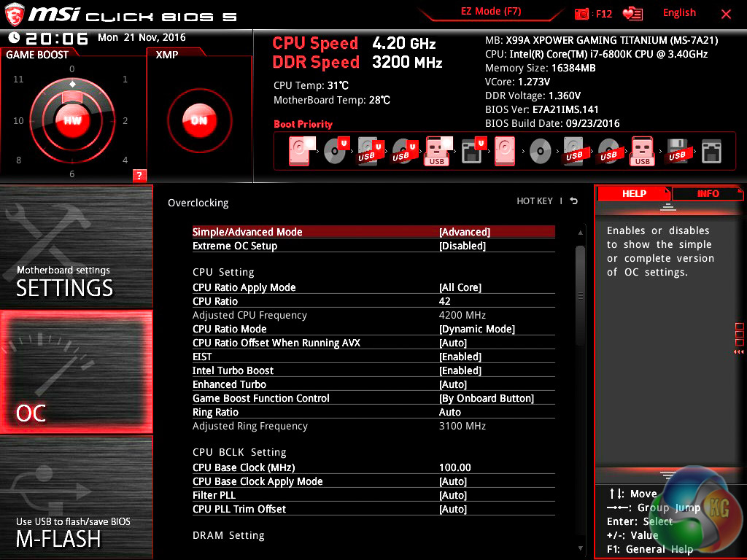This screenshot has width=747, height=560.
Task: Select plain CD drive without badge in boot priority
Action: pos(541,152)
